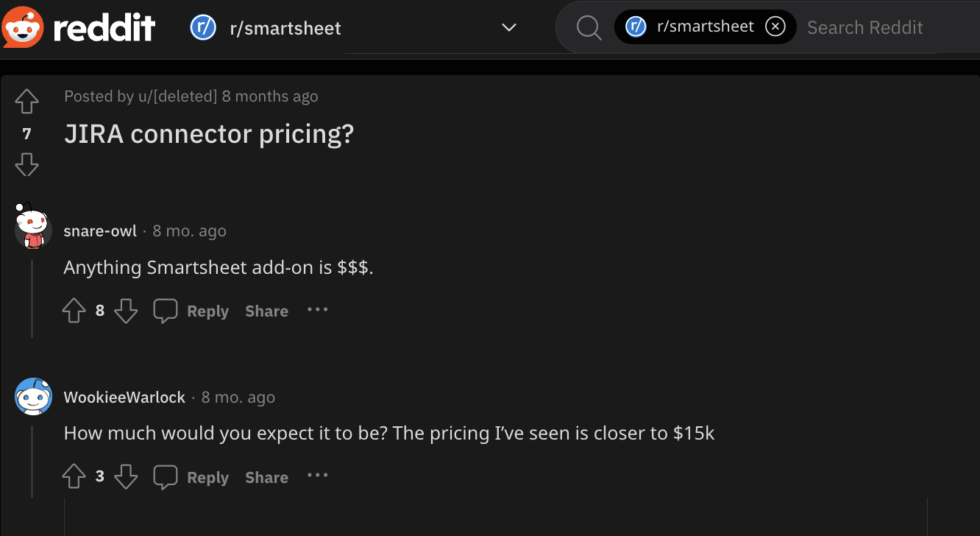Click the Reddit snoo logo icon
This screenshot has width=980, height=536.
22,27
